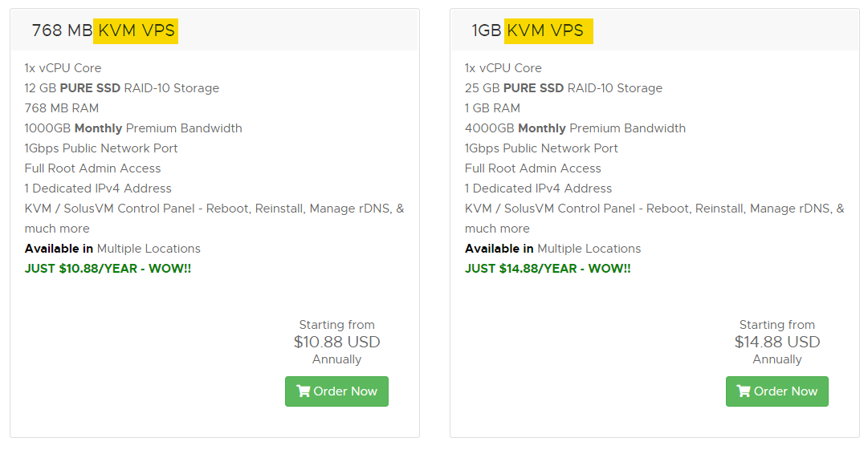Click "Annually" under the $10.88 price
The height and width of the screenshot is (450, 868).
click(336, 359)
